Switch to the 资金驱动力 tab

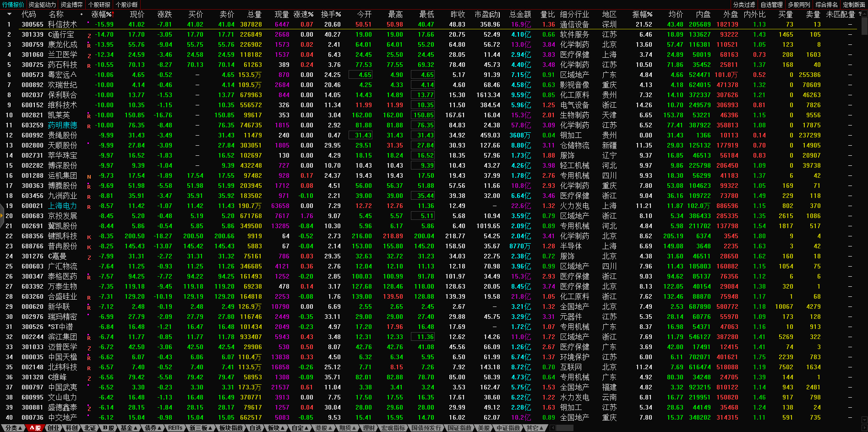point(42,5)
